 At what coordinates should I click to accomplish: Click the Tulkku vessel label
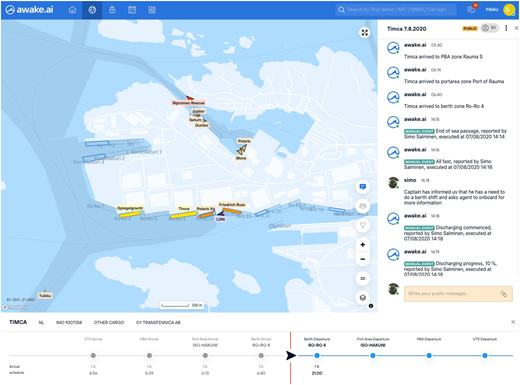[45, 296]
